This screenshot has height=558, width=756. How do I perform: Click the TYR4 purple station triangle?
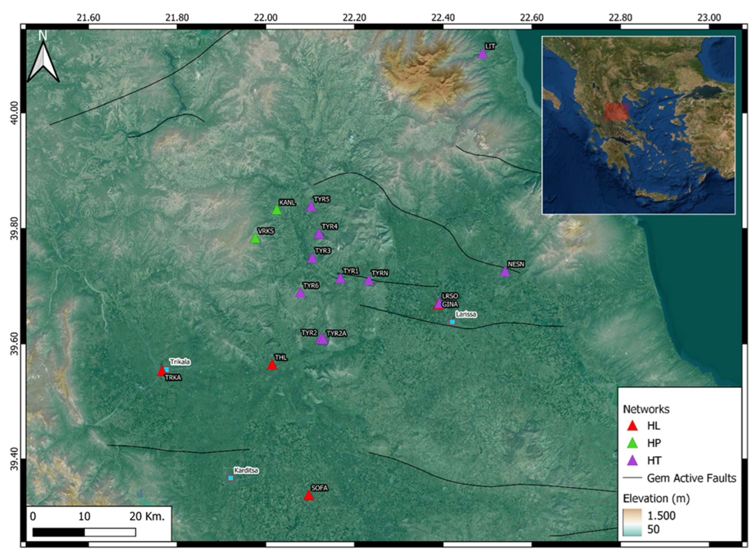coord(319,234)
